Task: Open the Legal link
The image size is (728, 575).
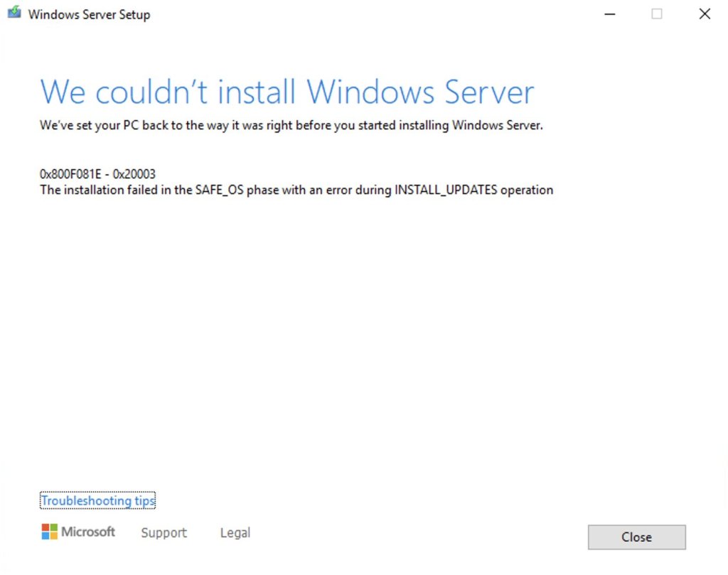Action: click(x=235, y=533)
